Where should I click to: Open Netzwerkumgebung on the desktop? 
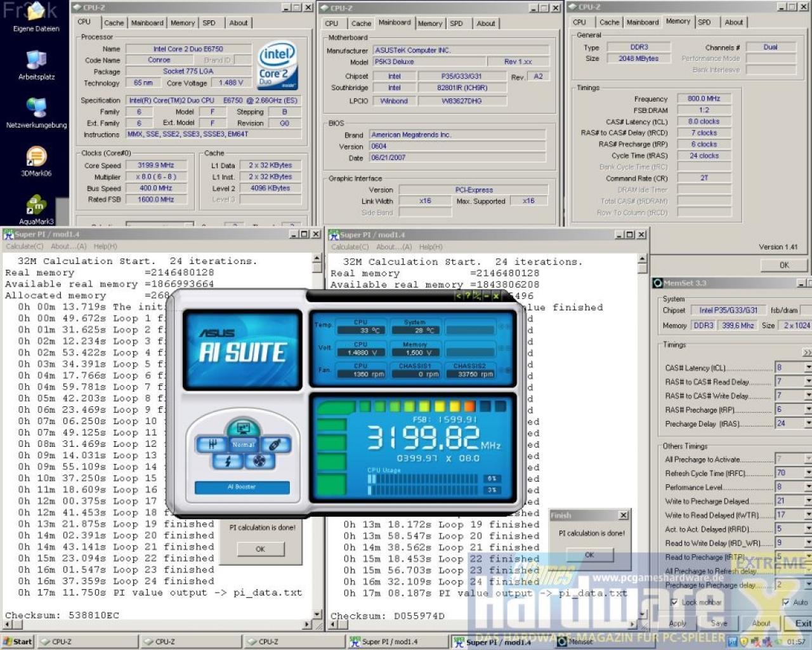36,114
